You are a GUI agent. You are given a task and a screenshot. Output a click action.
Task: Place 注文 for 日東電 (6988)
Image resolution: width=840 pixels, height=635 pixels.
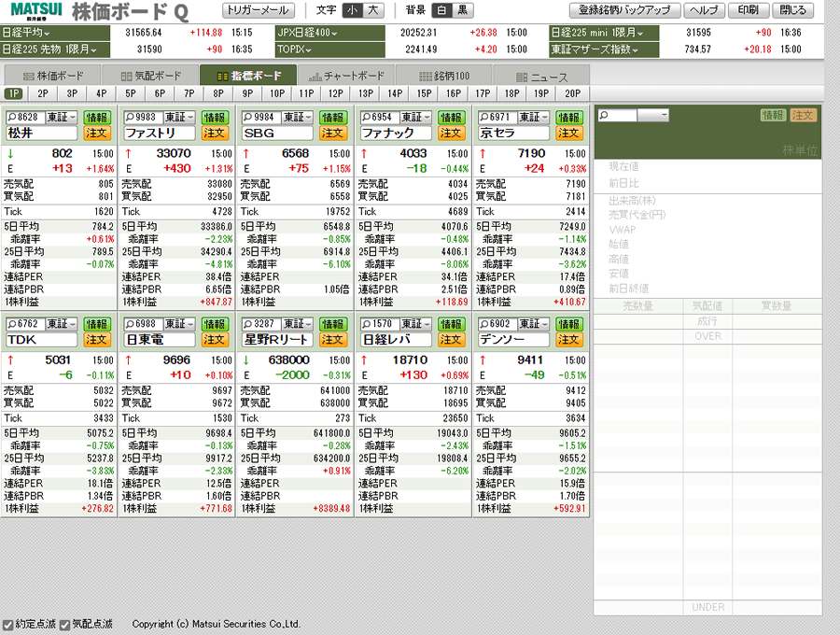click(x=215, y=340)
